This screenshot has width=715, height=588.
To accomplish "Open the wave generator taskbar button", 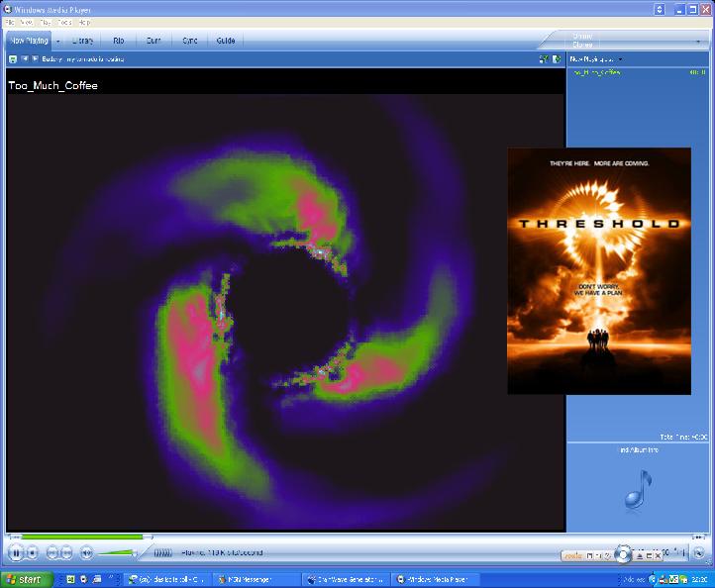I will point(346,579).
